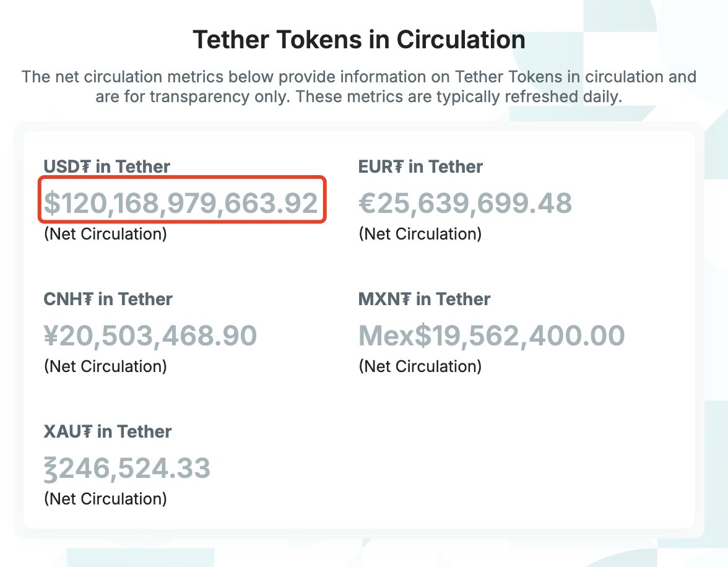Click the €25,639,699.48 circulation amount

[466, 204]
